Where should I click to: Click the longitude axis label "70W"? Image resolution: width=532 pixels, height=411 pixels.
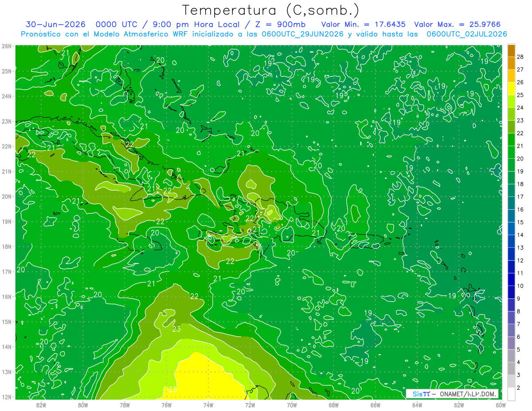coord(292,405)
